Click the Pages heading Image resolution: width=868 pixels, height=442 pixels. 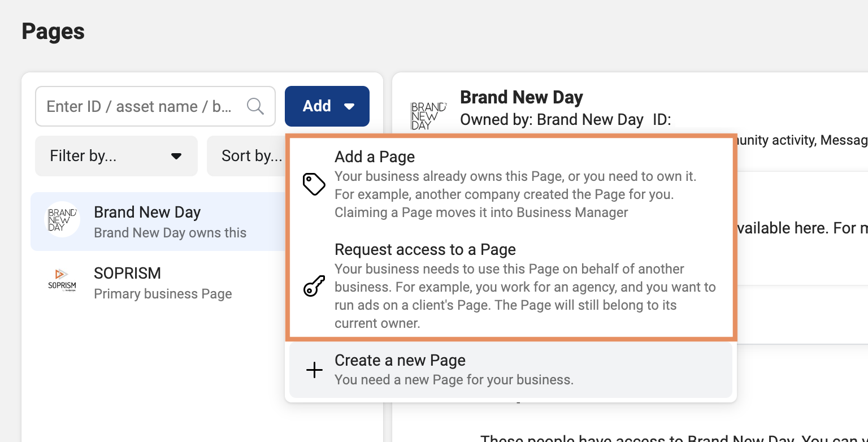pos(53,31)
